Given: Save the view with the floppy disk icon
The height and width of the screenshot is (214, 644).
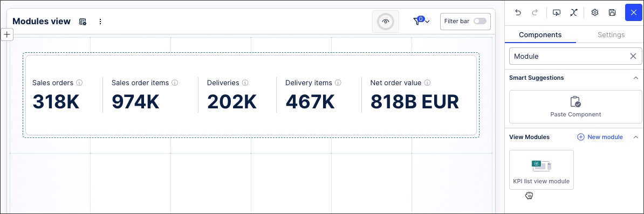Looking at the screenshot, I should coord(612,12).
